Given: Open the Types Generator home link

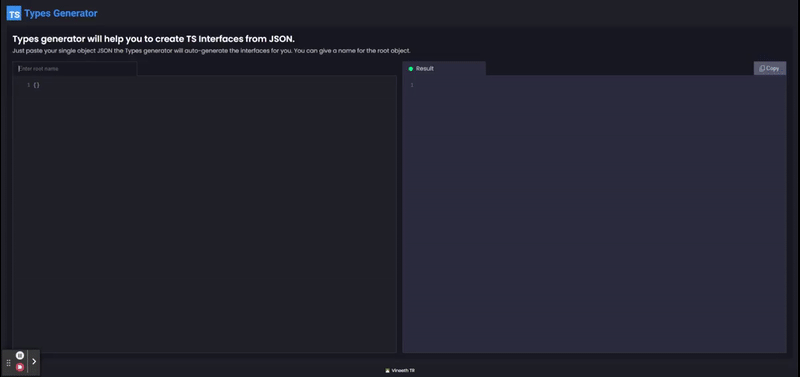Looking at the screenshot, I should (61, 13).
